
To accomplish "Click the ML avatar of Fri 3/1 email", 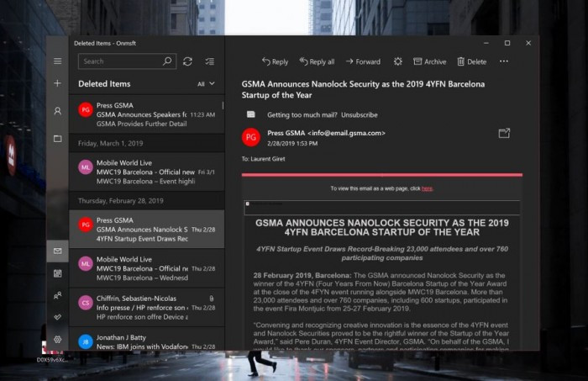I will point(86,167).
